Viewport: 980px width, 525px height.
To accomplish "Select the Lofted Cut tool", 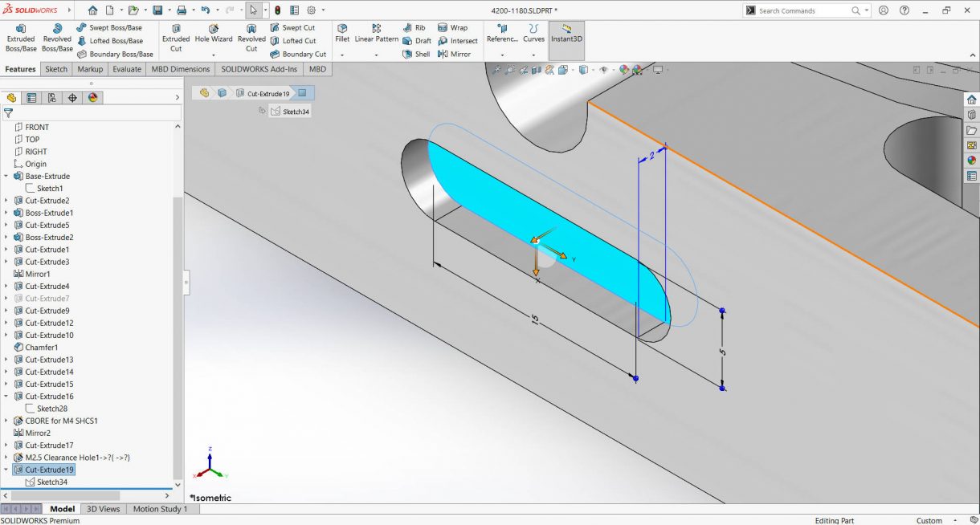I will coord(292,41).
